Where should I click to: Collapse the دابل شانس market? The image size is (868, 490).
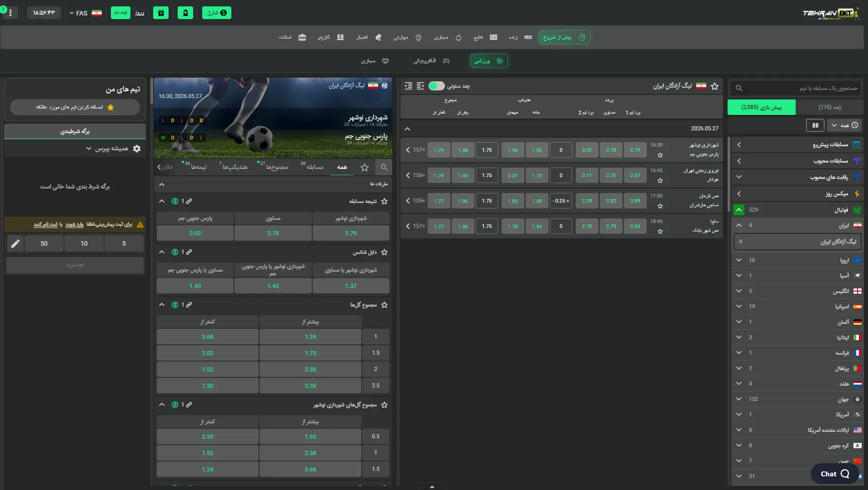tap(162, 252)
